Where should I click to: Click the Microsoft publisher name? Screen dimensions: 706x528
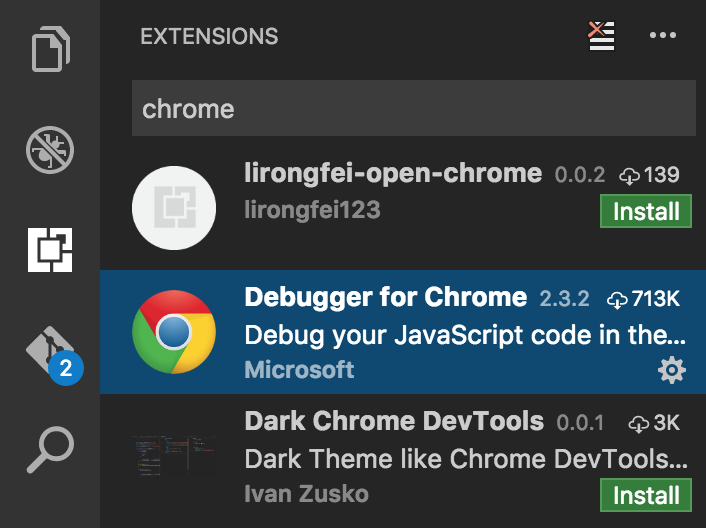point(299,370)
